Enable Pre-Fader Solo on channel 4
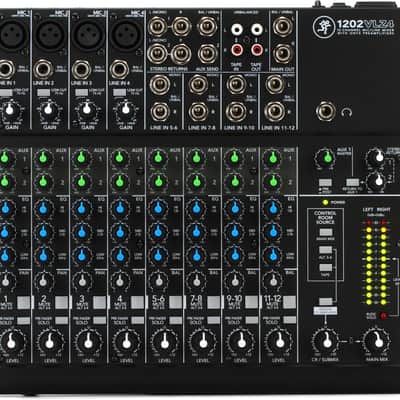The height and width of the screenshot is (400, 400). click(137, 321)
